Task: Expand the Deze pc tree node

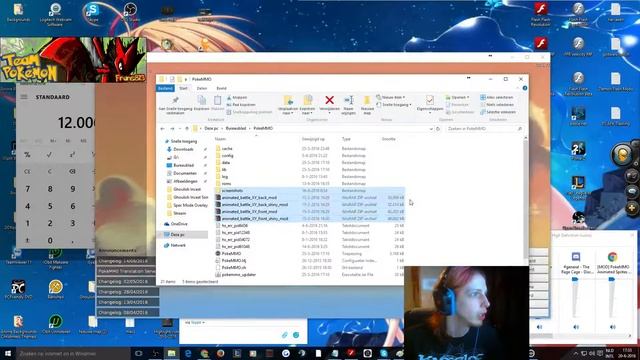Action: point(160,235)
